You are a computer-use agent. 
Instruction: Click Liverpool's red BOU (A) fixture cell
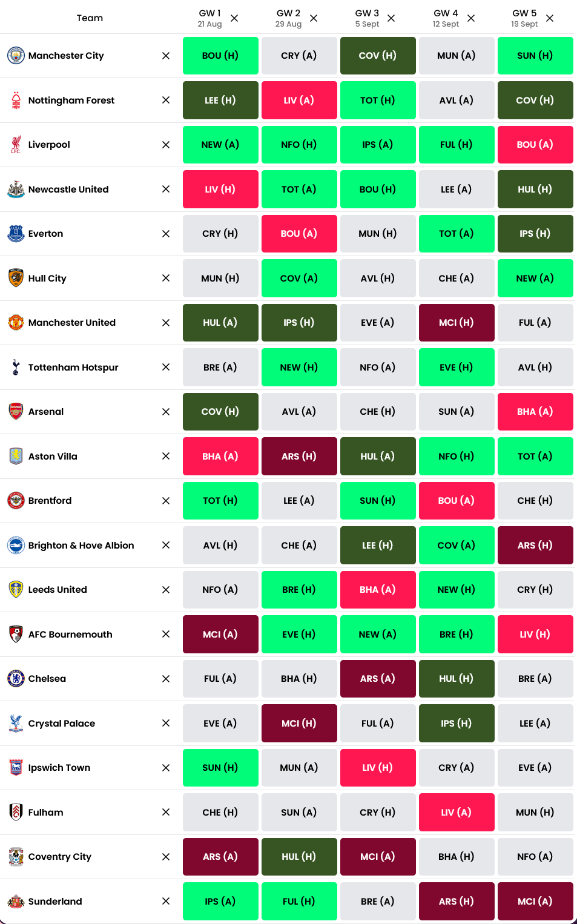coord(535,145)
